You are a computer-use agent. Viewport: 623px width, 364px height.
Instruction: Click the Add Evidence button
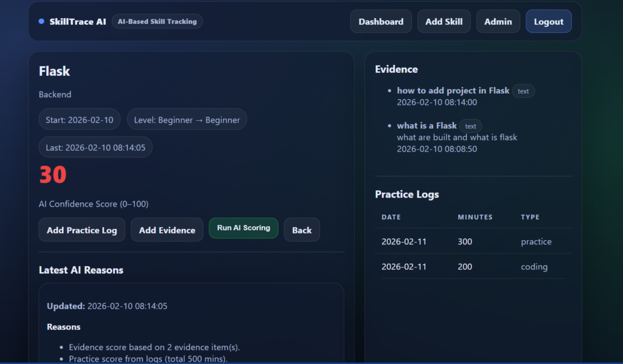[x=167, y=230]
